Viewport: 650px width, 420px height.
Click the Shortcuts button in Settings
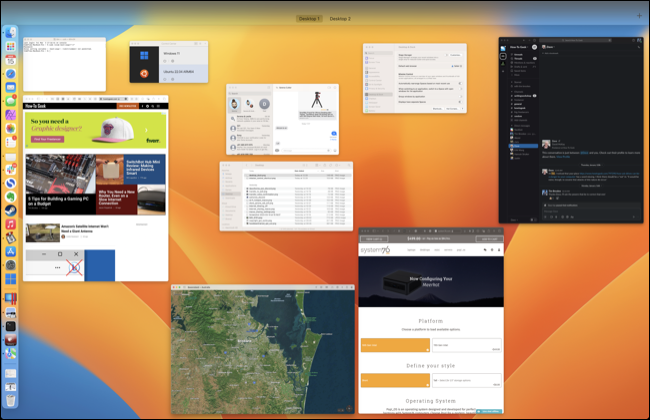[x=437, y=109]
